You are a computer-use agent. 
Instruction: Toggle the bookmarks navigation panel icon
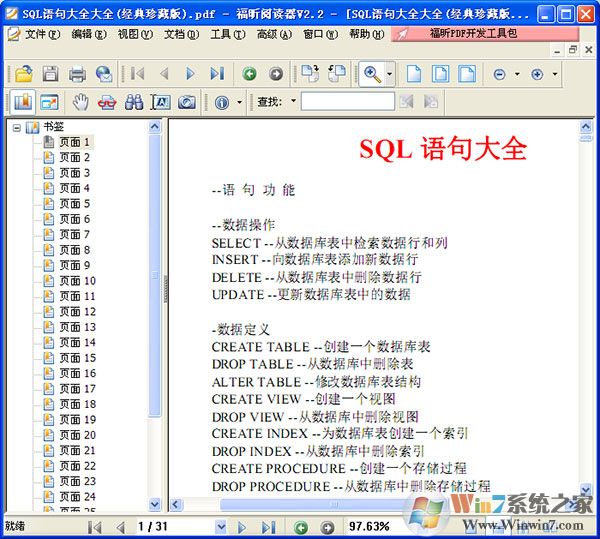coord(23,102)
